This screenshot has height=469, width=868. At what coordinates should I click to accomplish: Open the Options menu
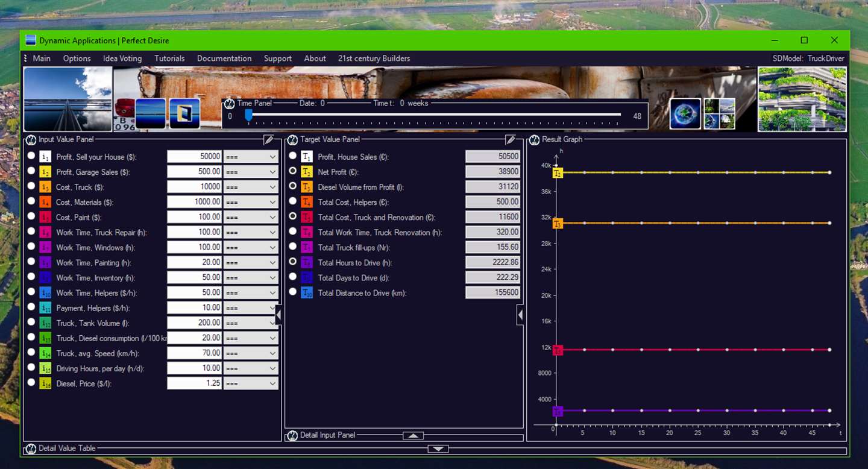click(77, 58)
